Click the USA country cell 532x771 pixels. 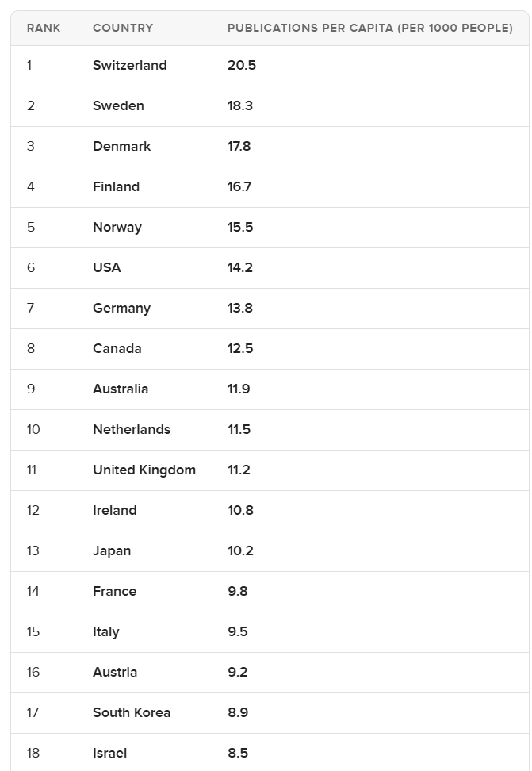tap(107, 267)
